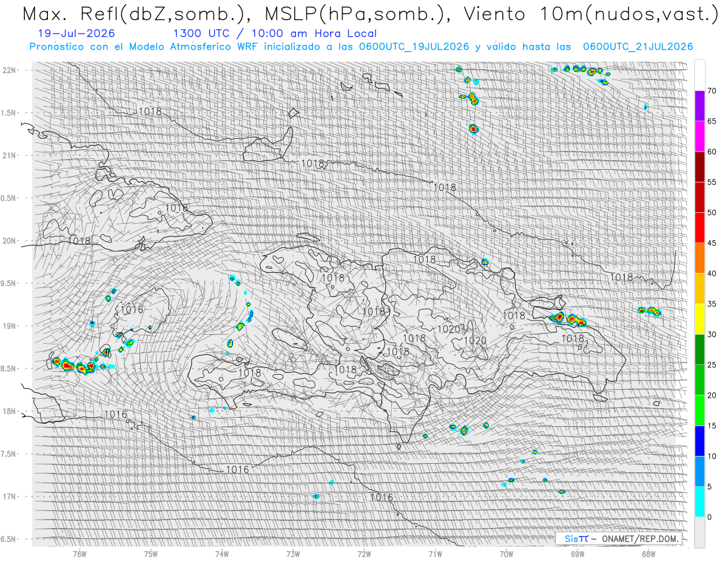Screen dimensions: 728x562
Task: Click the "18N" latitude axis label
Action: click(9, 411)
